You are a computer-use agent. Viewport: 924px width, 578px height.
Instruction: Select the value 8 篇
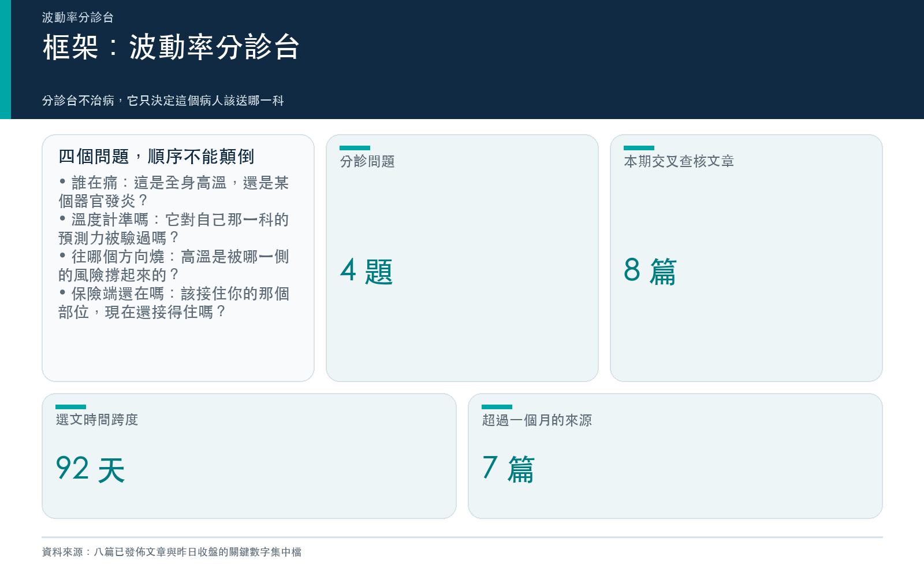point(650,271)
